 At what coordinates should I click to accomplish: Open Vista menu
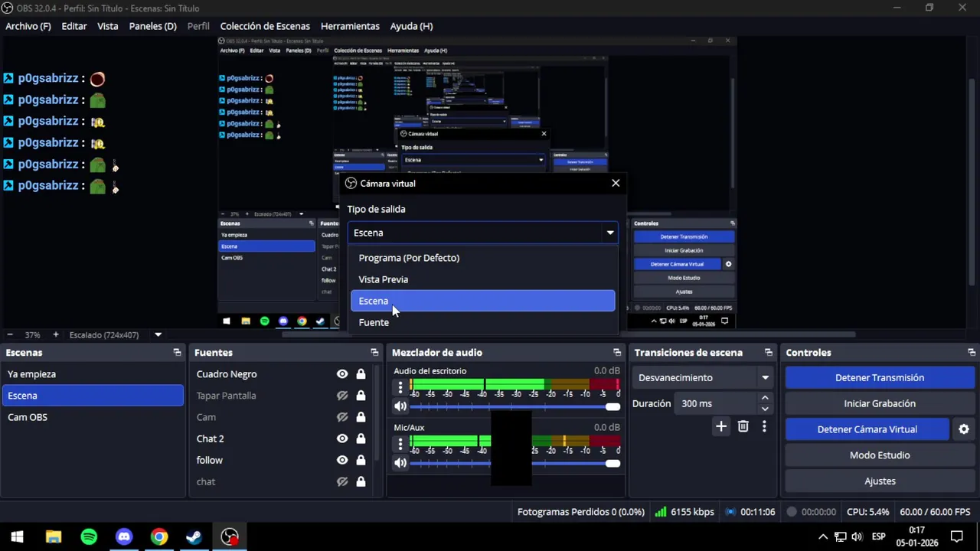[108, 26]
